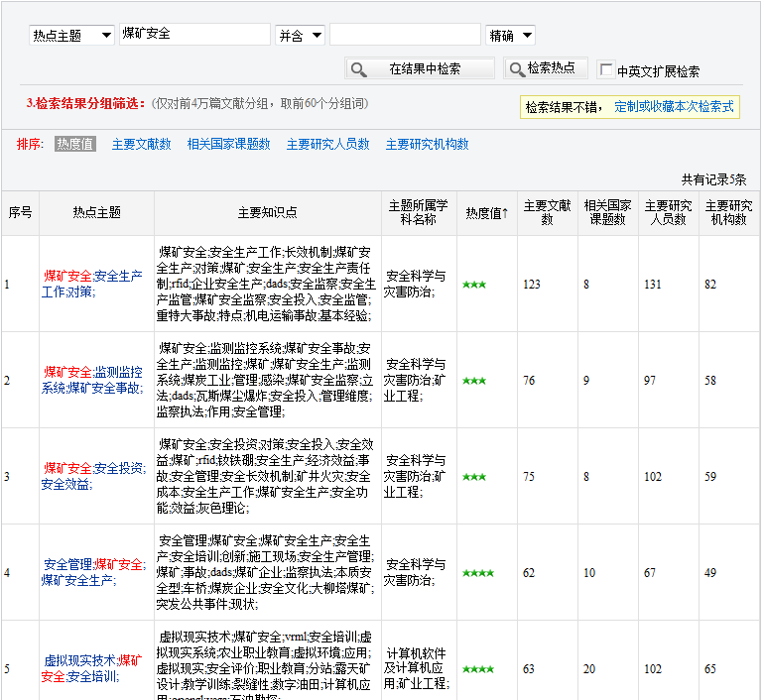The image size is (764, 700).
Task: Open topic 煤矿安全;监测监控系统;煤矿安全事故 in row 2
Action: (x=91, y=380)
